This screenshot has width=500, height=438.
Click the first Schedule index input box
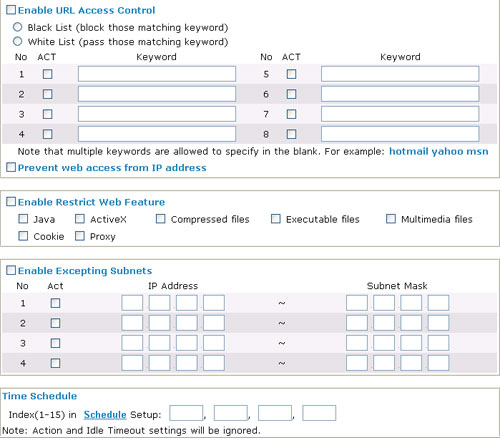click(186, 413)
